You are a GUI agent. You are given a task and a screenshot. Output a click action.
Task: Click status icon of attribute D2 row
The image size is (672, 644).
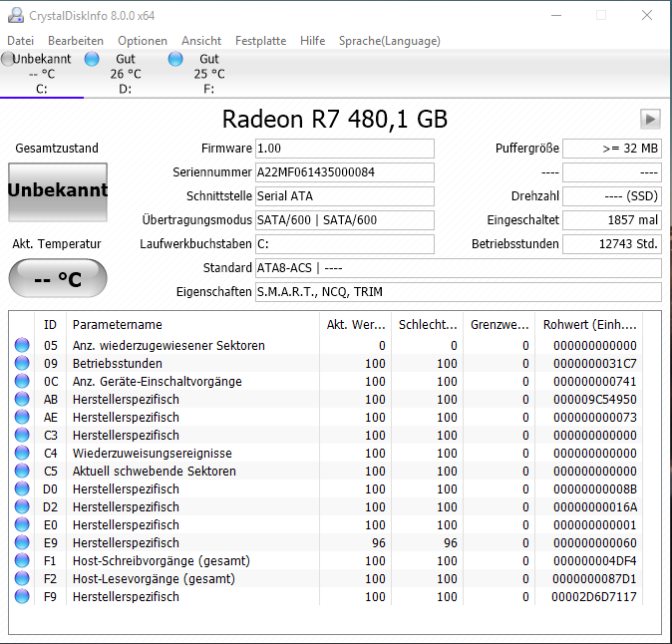click(x=22, y=507)
